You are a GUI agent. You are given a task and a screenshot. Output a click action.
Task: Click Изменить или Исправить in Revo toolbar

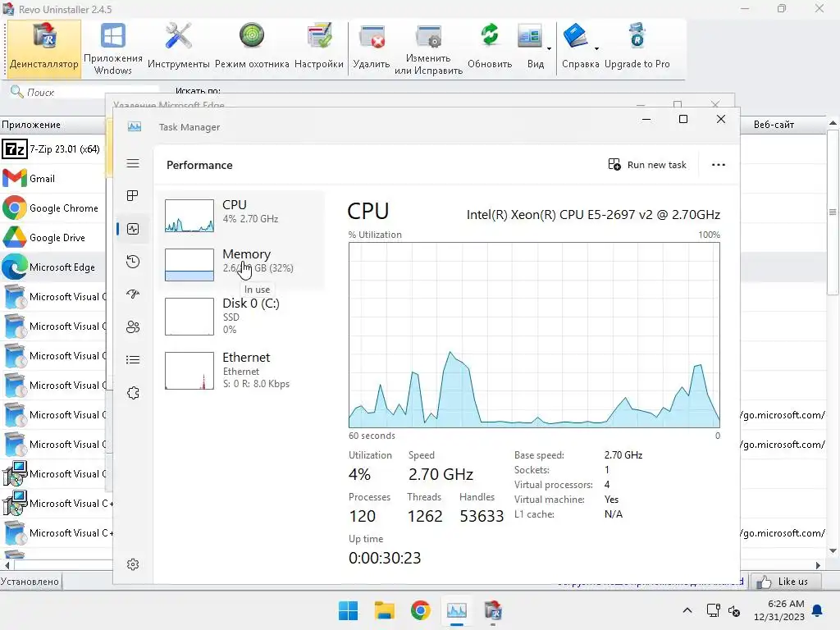pos(428,49)
